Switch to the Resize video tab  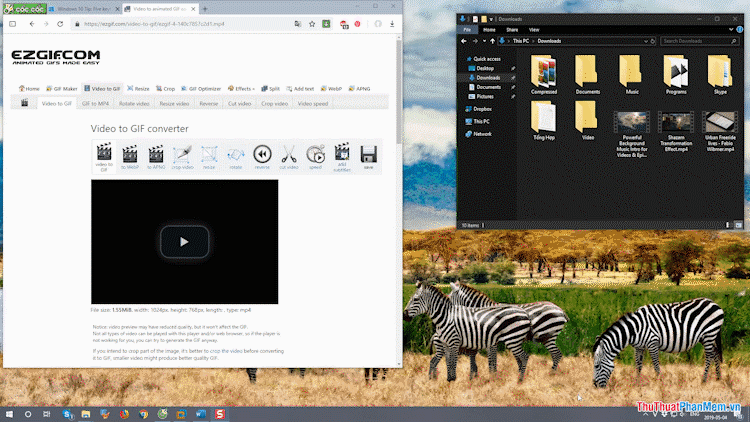(x=174, y=103)
